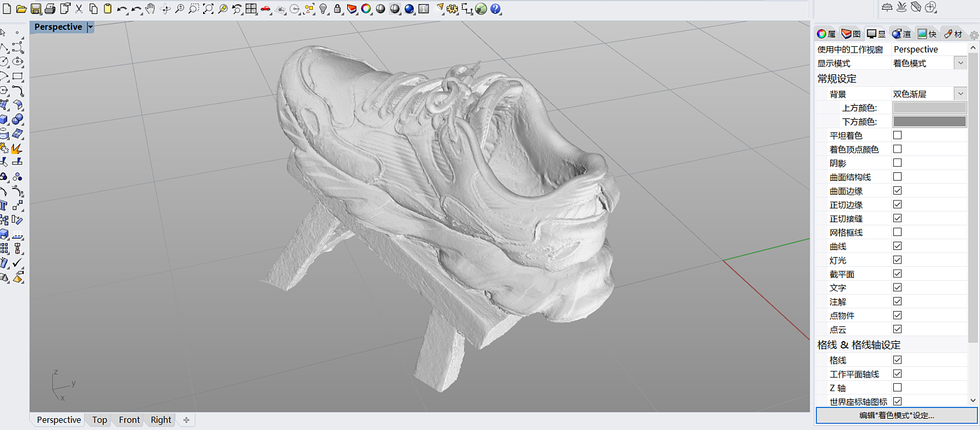
Task: Select the Pan view hand tool
Action: tap(150, 9)
